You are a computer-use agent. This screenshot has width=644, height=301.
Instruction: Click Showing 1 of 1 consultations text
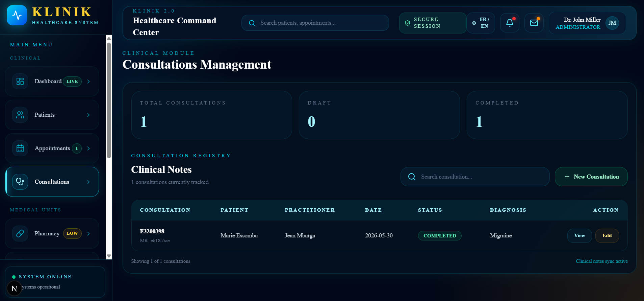point(161,261)
